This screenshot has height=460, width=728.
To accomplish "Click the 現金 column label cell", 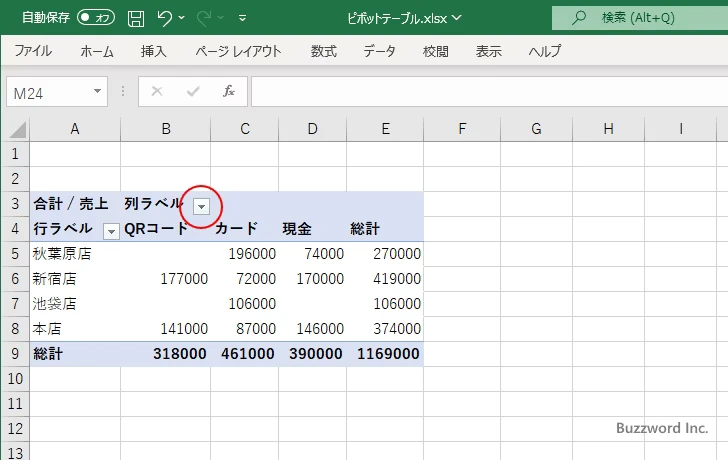I will (x=312, y=229).
